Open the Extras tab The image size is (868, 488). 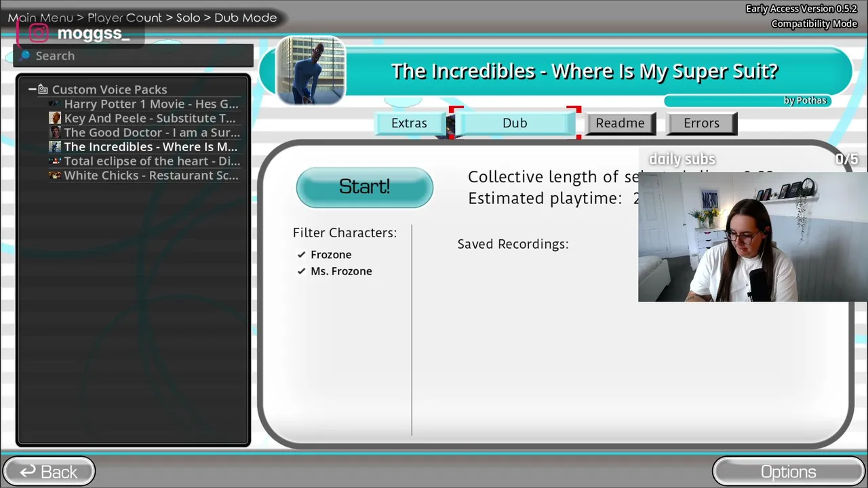point(409,123)
